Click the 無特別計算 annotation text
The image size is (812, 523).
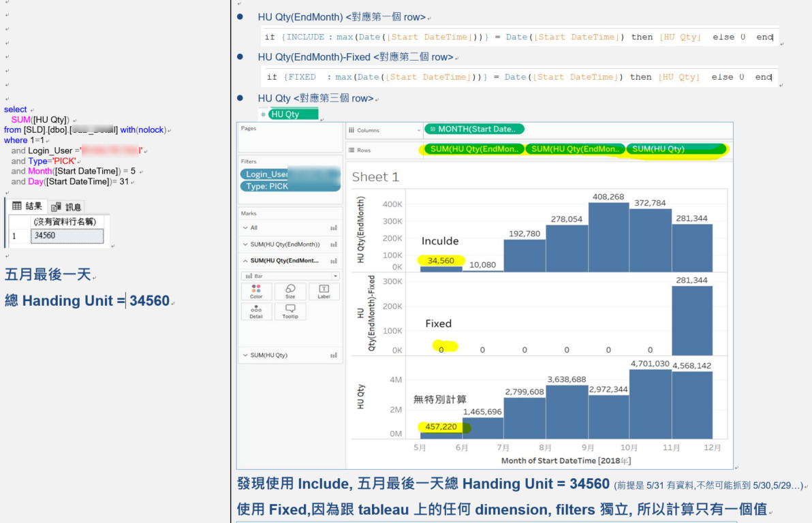440,399
